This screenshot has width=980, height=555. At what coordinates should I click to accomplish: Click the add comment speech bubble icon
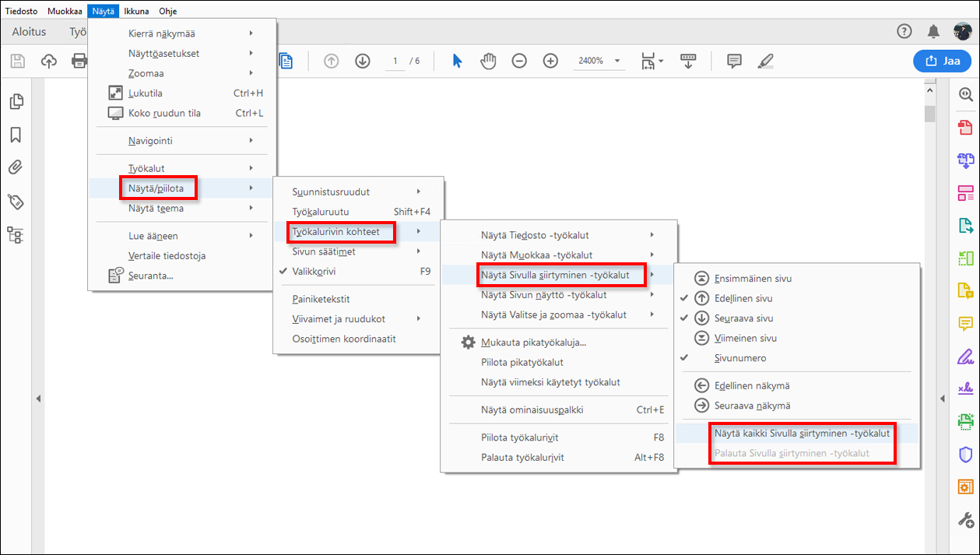point(734,61)
